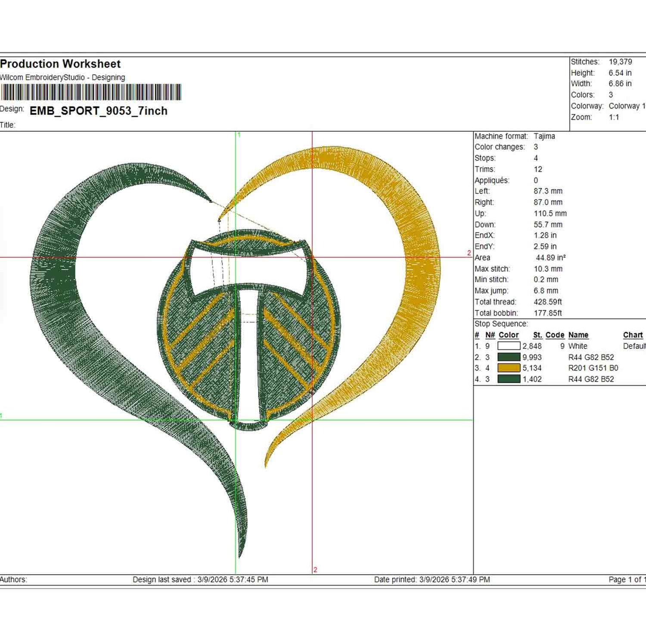646x644 pixels.
Task: Select the machine format "Tajima"
Action: pyautogui.click(x=544, y=136)
